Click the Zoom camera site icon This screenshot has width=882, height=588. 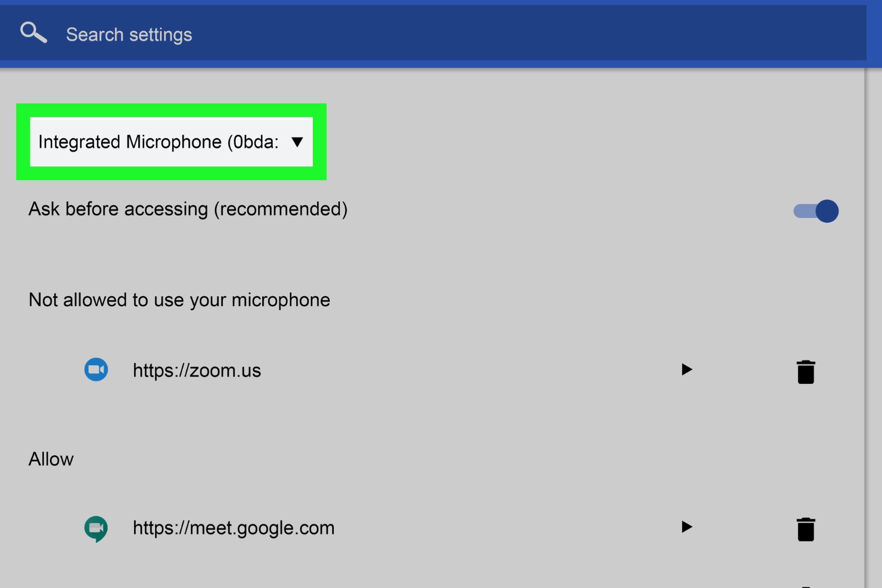coord(96,370)
